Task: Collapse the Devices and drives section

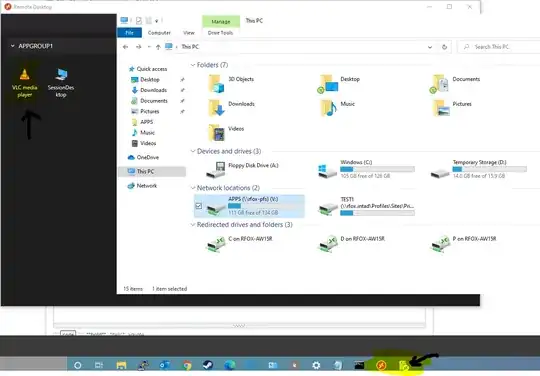Action: click(193, 151)
